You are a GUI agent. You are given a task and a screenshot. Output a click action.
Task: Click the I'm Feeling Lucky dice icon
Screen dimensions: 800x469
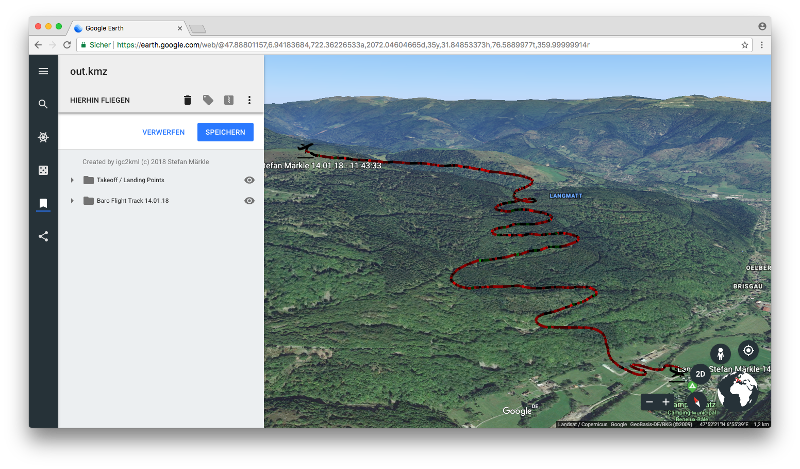[43, 170]
